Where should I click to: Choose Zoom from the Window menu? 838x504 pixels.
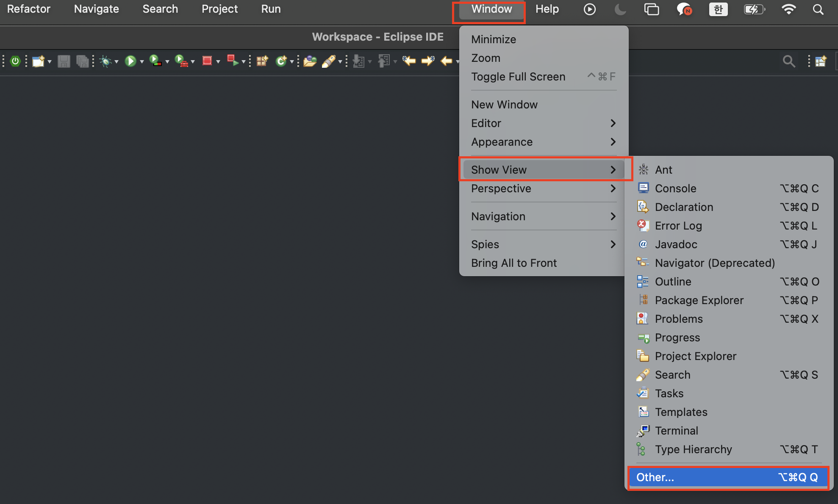coord(544,58)
